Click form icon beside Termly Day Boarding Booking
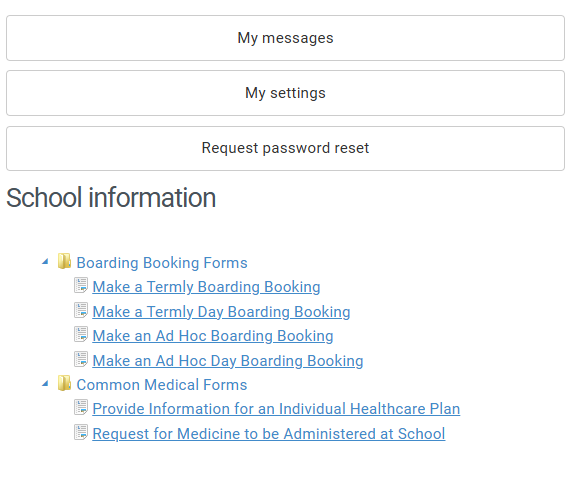 coord(81,310)
